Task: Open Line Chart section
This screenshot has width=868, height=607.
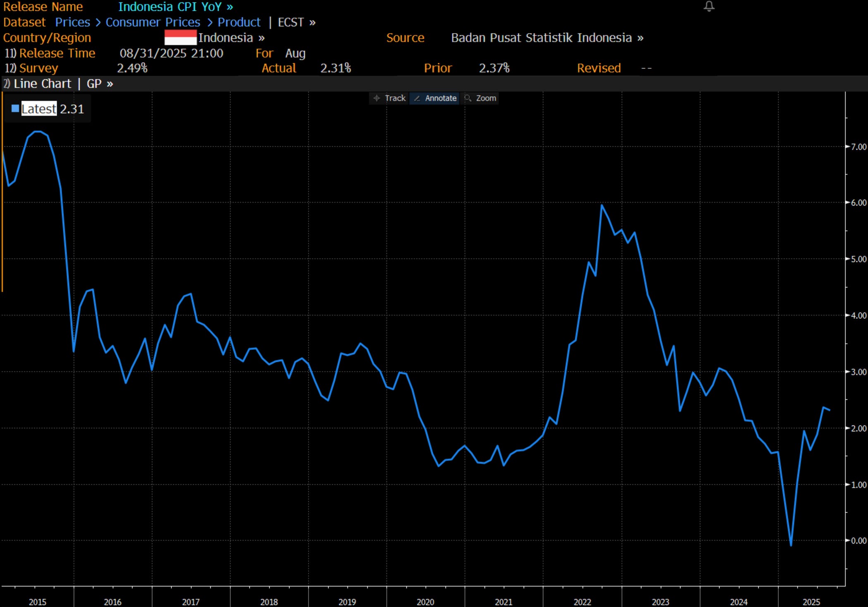Action: point(42,84)
